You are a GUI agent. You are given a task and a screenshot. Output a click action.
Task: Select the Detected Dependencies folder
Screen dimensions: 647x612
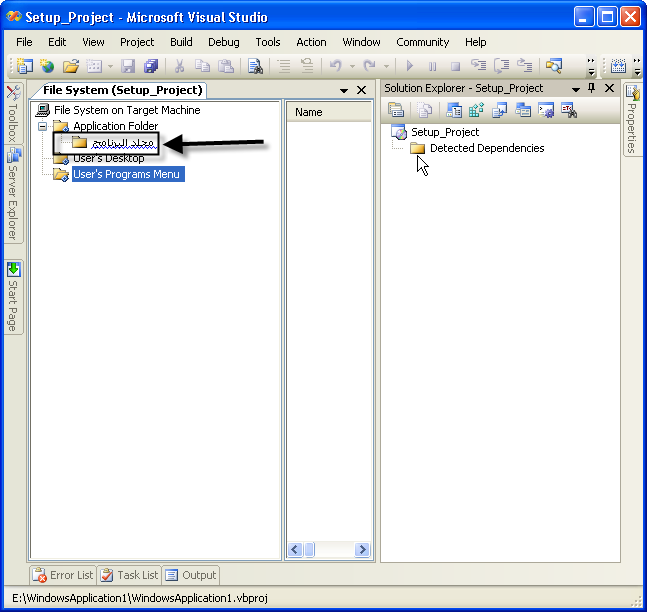coord(487,148)
